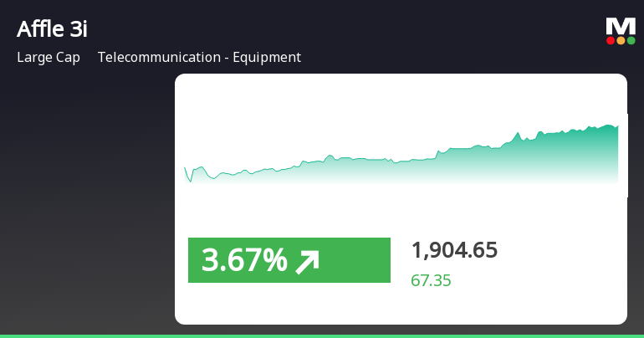Viewport: 644px width, 338px height.
Task: Click the empty space above the chart line
Action: 335,109
